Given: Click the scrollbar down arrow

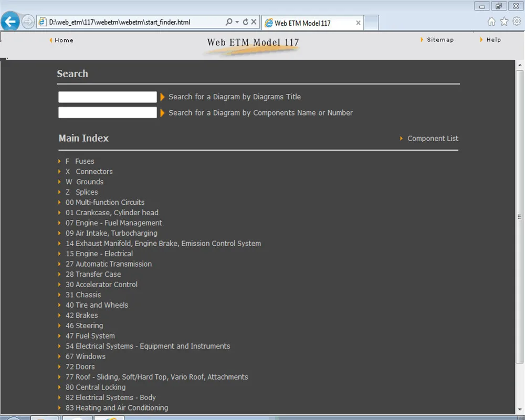Looking at the screenshot, I should pyautogui.click(x=520, y=409).
